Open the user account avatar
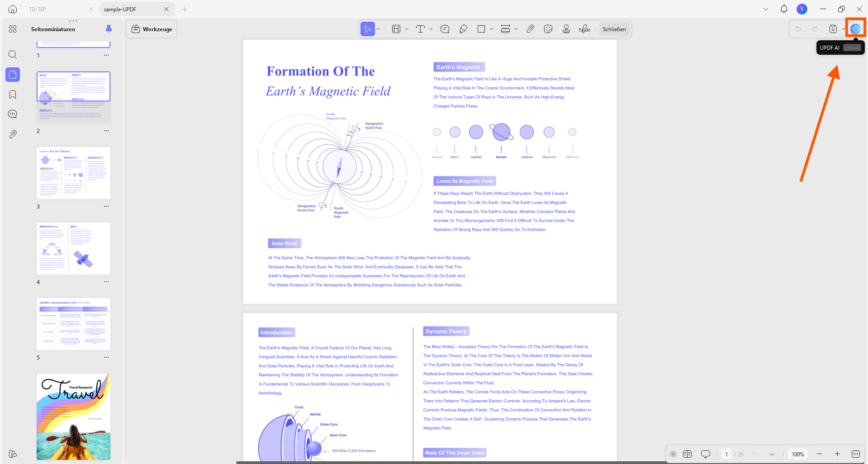The width and height of the screenshot is (868, 464). [802, 9]
